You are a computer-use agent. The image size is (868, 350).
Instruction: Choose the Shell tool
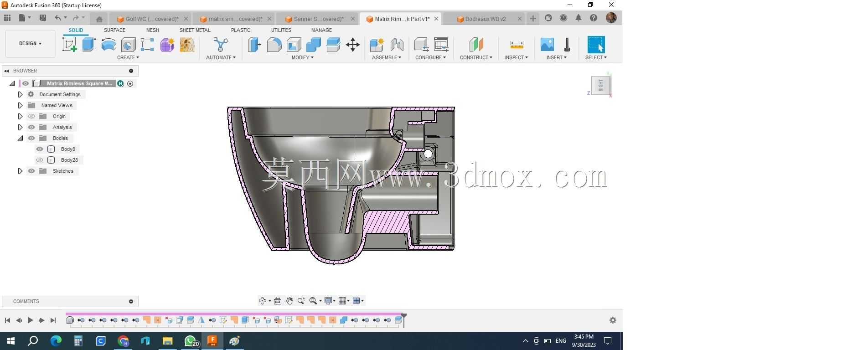pyautogui.click(x=294, y=45)
